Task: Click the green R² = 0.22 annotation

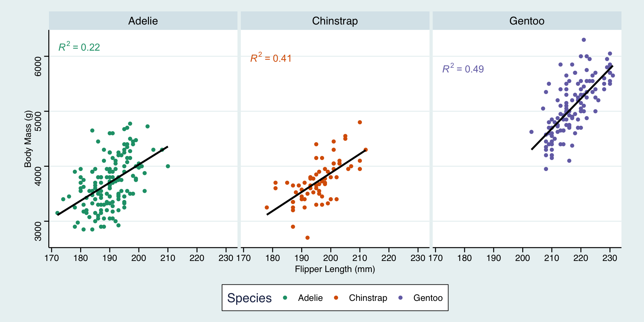Action: [79, 47]
